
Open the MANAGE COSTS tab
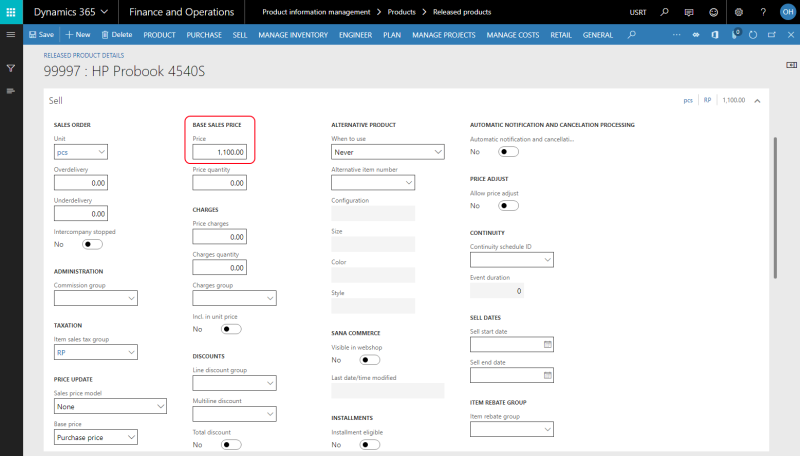tap(513, 35)
